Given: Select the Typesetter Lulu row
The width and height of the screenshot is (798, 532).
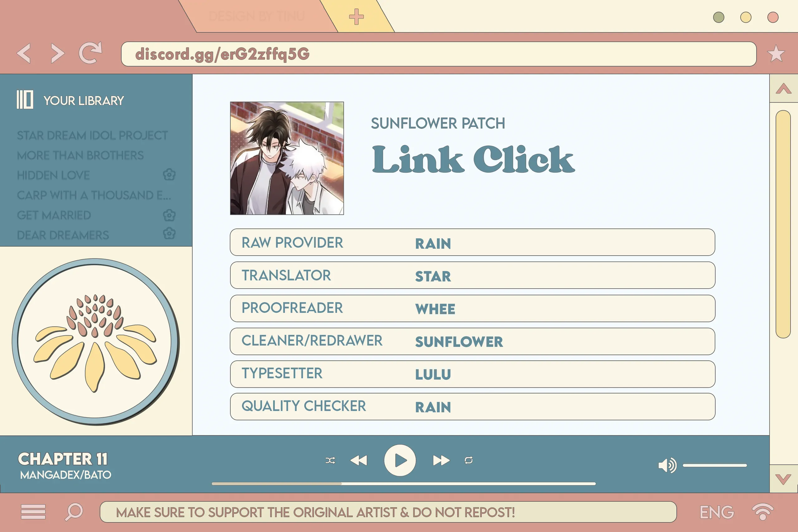Looking at the screenshot, I should click(472, 374).
